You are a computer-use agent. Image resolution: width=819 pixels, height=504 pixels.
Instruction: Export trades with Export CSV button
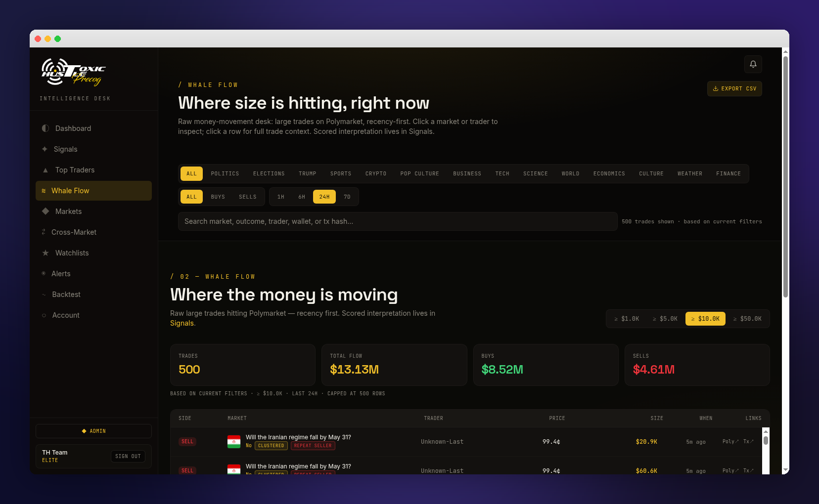734,89
